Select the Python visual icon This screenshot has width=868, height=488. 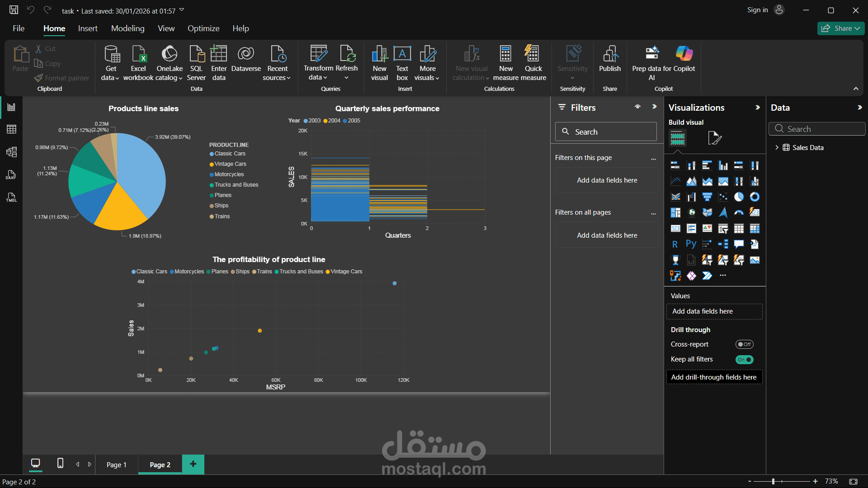point(691,244)
